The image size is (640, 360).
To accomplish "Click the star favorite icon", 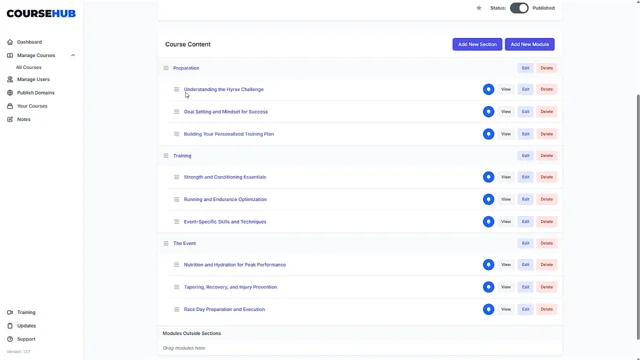I will click(479, 8).
